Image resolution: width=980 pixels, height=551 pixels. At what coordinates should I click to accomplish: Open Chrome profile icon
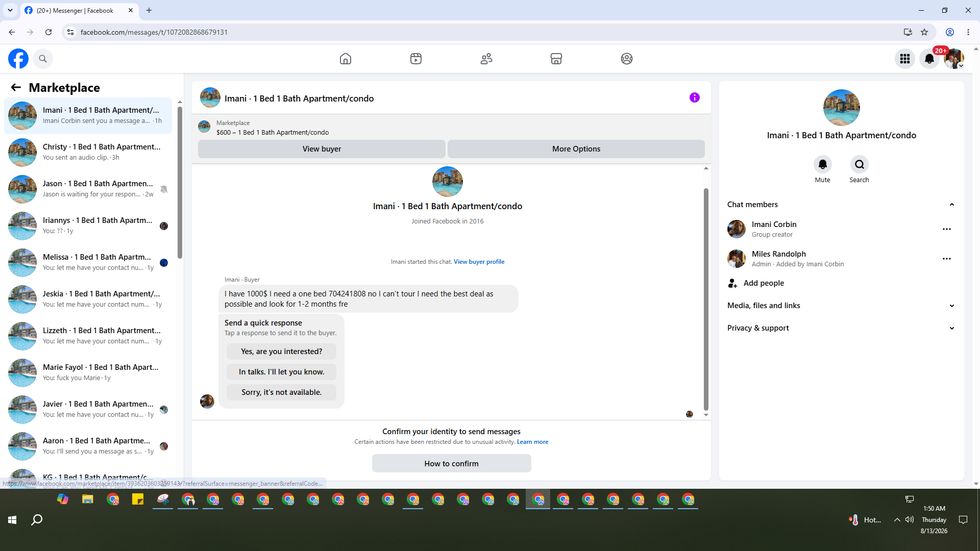tap(950, 32)
